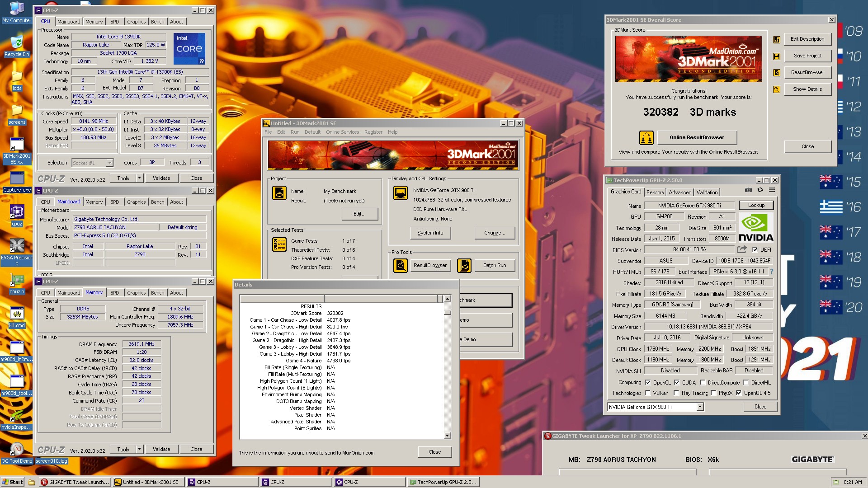Click ResultBrowser icon in score window
868x488 pixels.
point(776,73)
